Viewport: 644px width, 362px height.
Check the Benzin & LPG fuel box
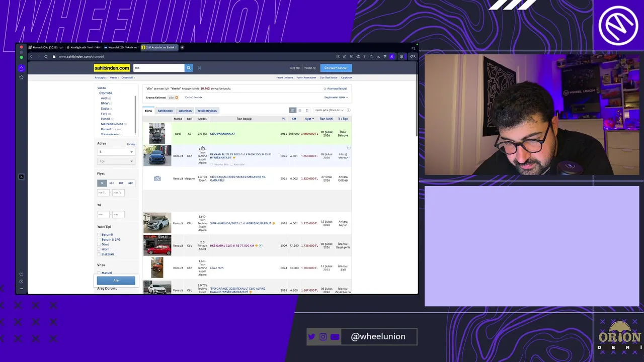(99, 240)
